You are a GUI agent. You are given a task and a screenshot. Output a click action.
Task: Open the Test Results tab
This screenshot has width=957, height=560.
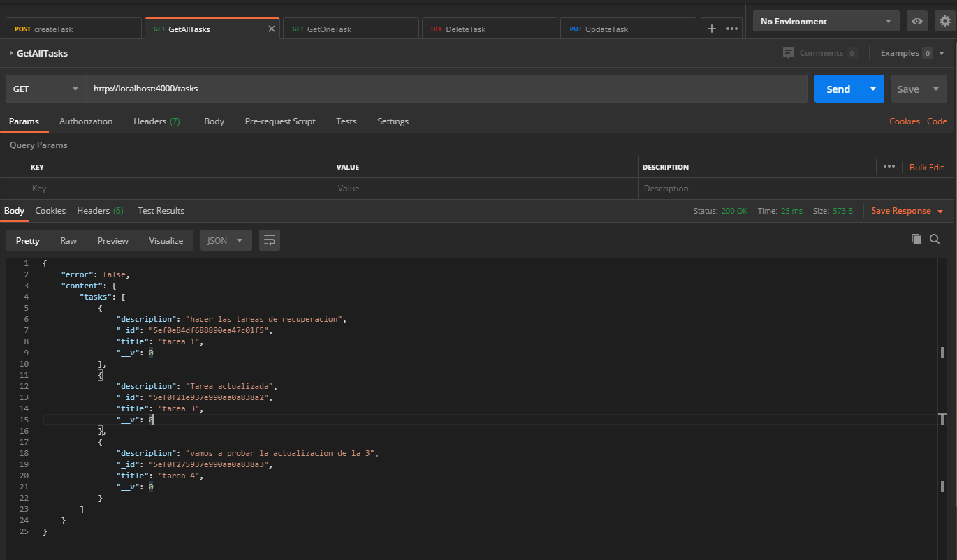tap(161, 211)
